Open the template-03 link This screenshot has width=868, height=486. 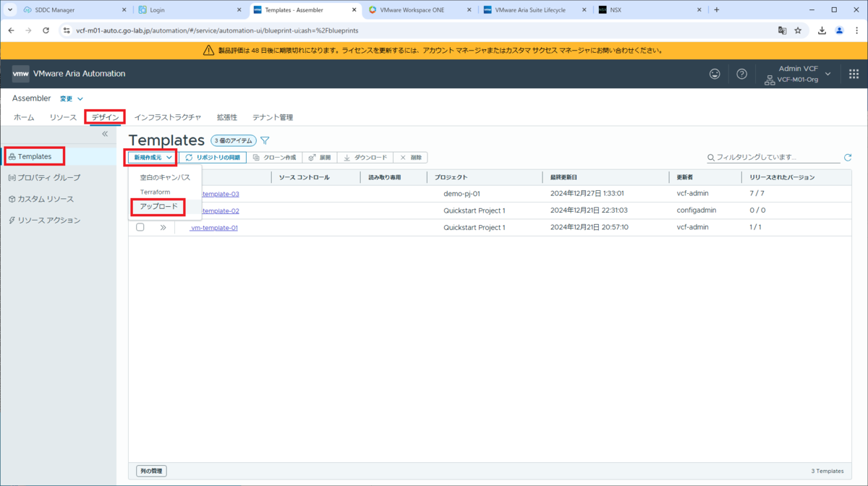[x=221, y=194]
